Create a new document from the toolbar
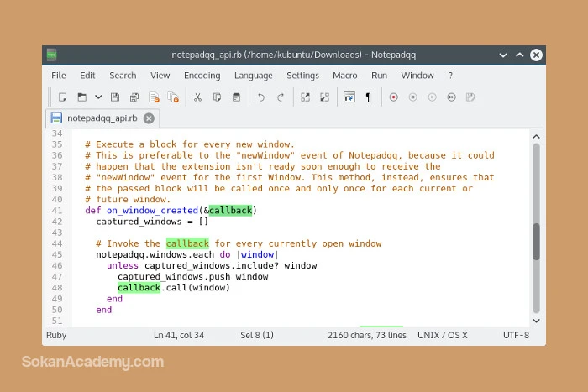 pos(63,97)
